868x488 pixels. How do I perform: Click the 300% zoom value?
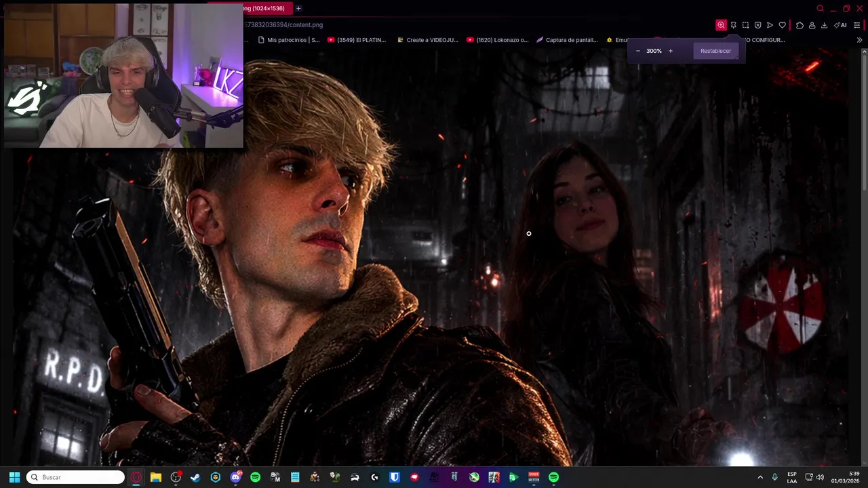pos(654,51)
